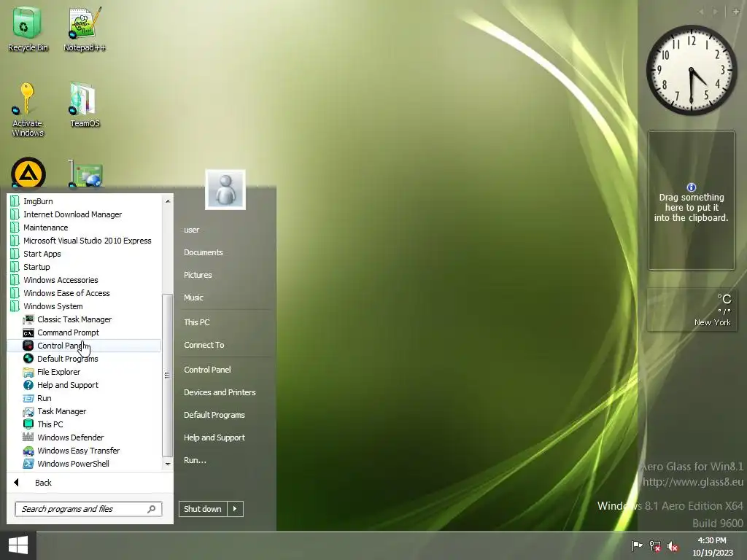Screen dimensions: 747x560
Task: Expand the Windows Accessories folder
Action: [x=61, y=280]
